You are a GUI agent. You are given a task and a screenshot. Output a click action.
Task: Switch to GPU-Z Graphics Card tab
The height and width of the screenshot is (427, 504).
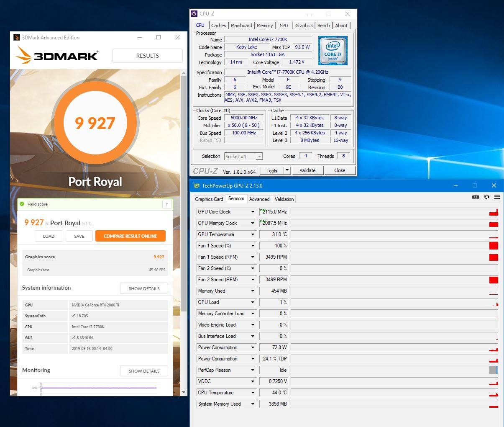(209, 199)
